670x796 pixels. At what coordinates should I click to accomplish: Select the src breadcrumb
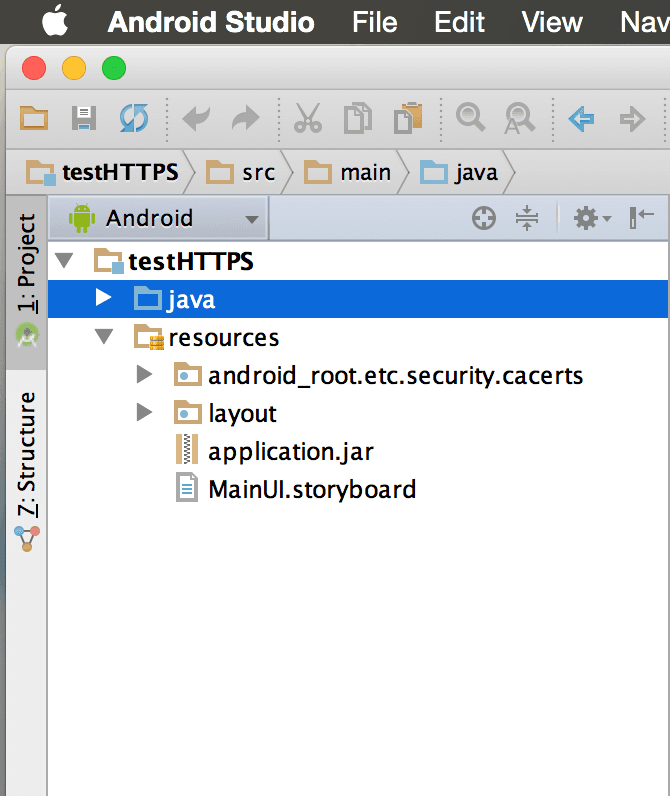[246, 173]
